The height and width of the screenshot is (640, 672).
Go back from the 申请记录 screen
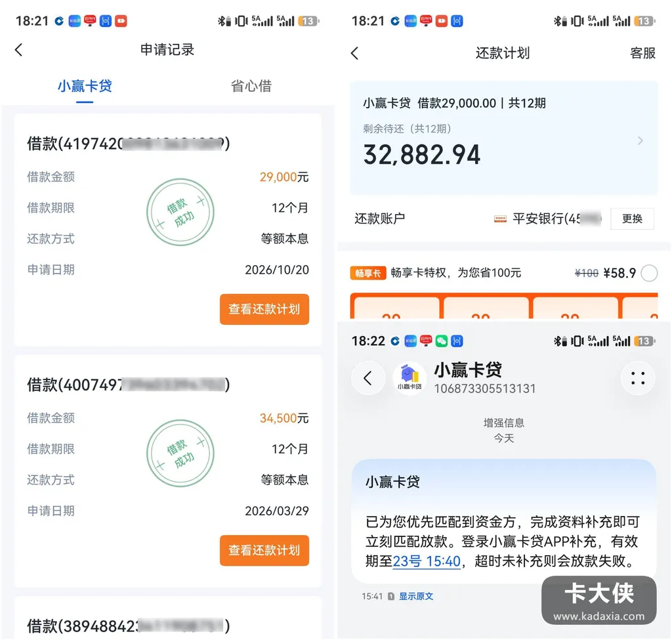pos(18,50)
